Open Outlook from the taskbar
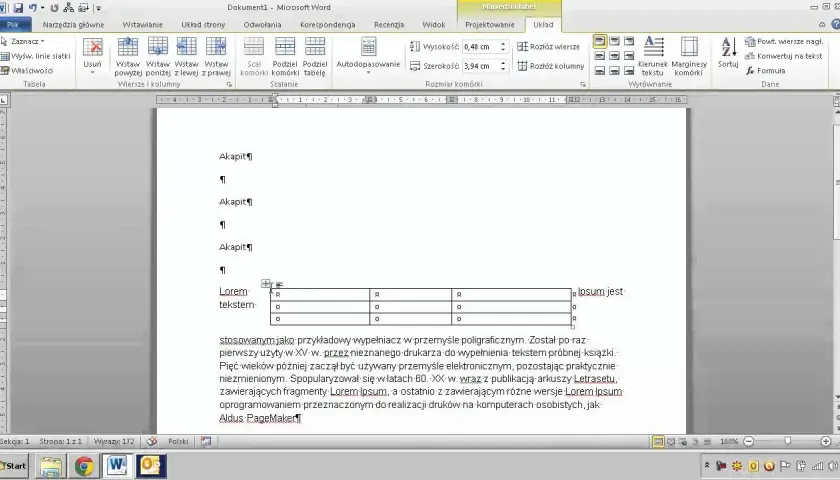This screenshot has height=480, width=840. point(151,466)
